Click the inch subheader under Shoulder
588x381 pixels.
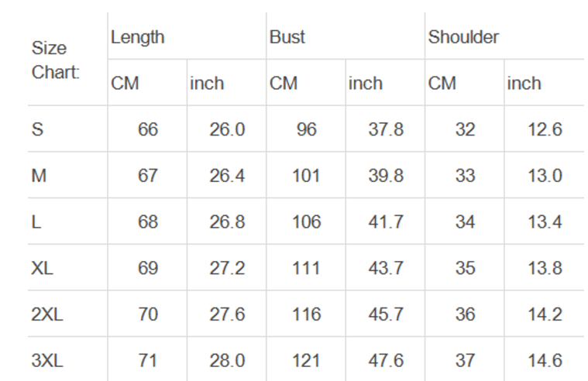524,83
